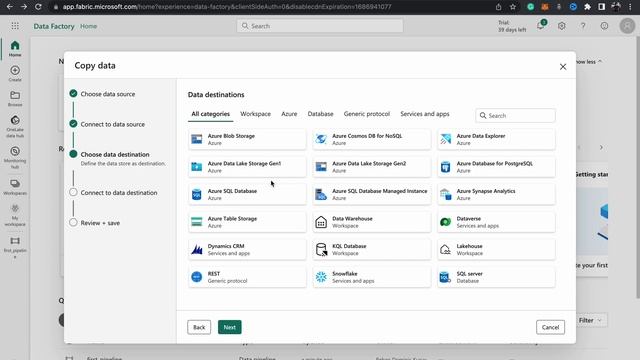This screenshot has height=360, width=640.
Task: Open the first_pipeline sidebar item
Action: click(15, 246)
